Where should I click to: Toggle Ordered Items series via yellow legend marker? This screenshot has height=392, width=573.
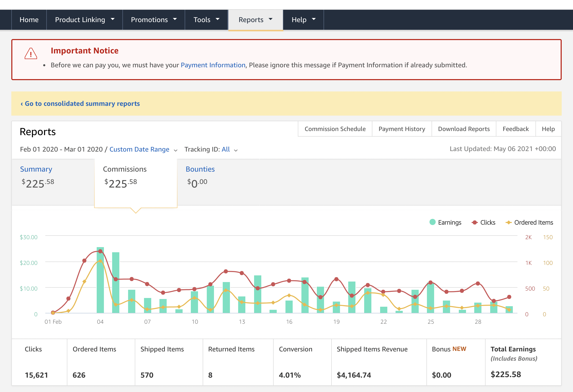508,222
